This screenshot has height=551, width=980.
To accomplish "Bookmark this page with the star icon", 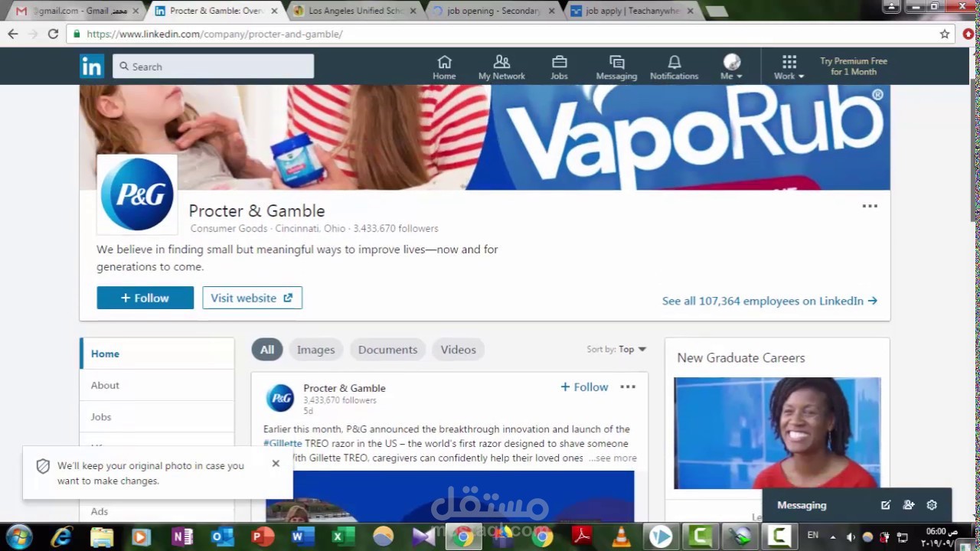I will point(945,34).
